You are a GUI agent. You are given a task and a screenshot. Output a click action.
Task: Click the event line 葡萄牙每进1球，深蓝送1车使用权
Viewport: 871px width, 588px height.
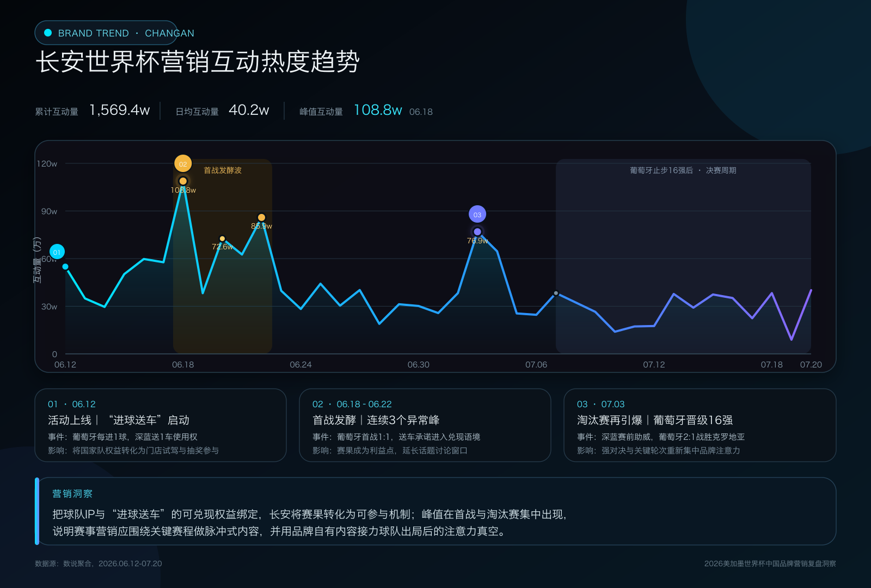click(122, 437)
